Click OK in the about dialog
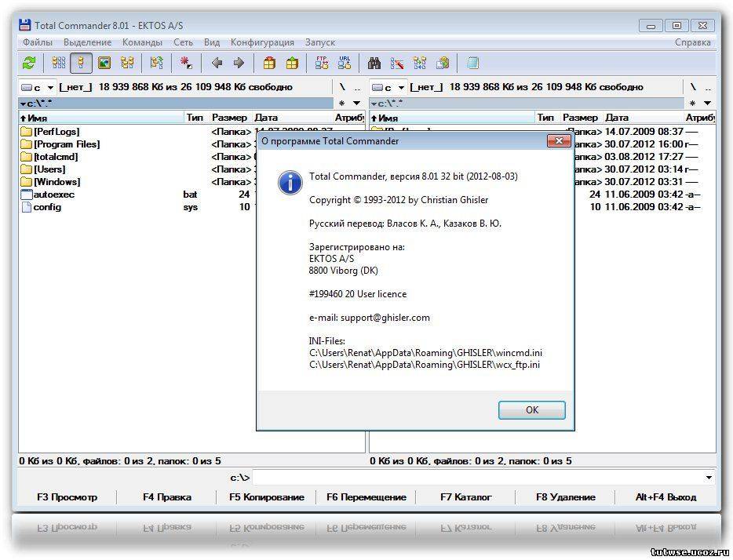Screen dimensions: 733x560 (531, 409)
